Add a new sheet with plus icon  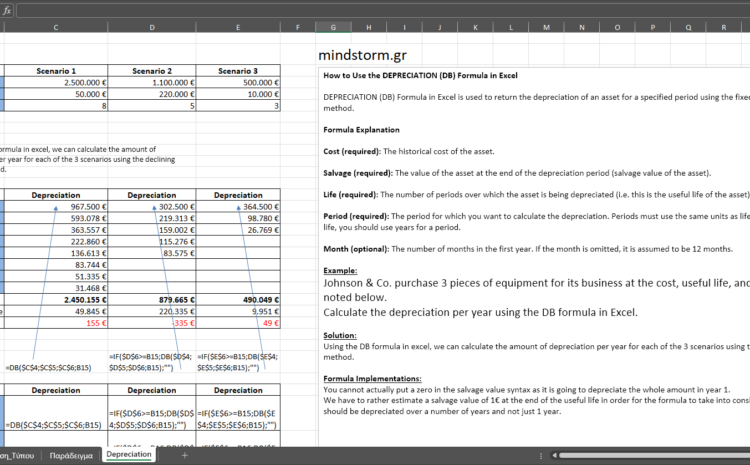click(185, 455)
